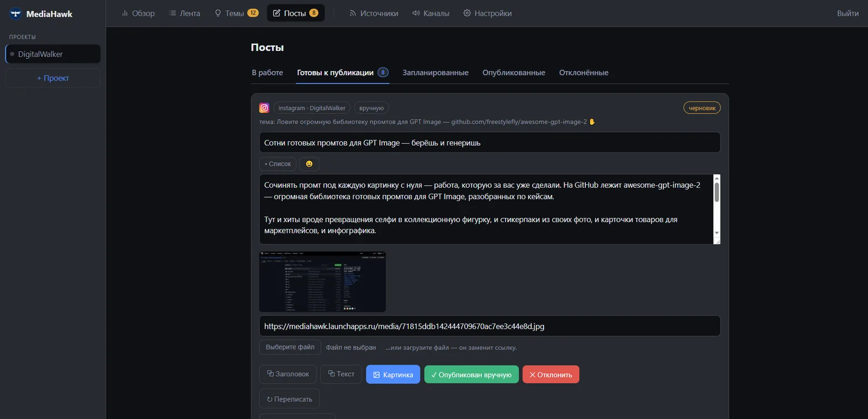
Task: Open the Посты navigation item
Action: pyautogui.click(x=296, y=14)
